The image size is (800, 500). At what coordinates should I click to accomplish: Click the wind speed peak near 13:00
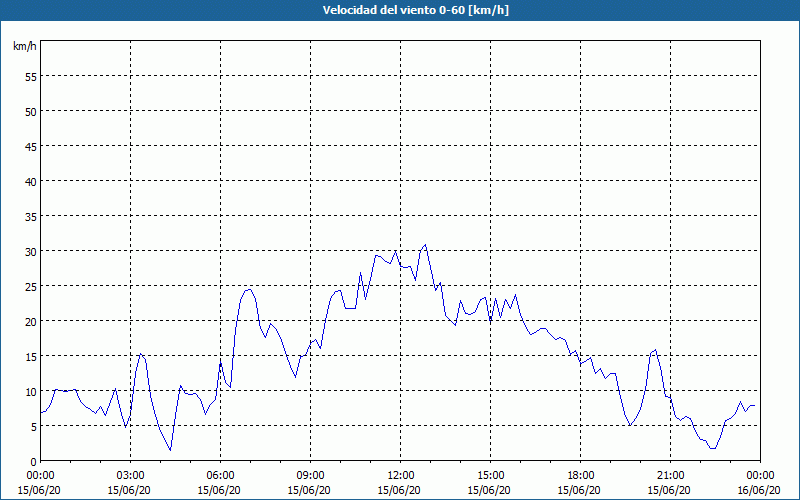click(x=426, y=245)
